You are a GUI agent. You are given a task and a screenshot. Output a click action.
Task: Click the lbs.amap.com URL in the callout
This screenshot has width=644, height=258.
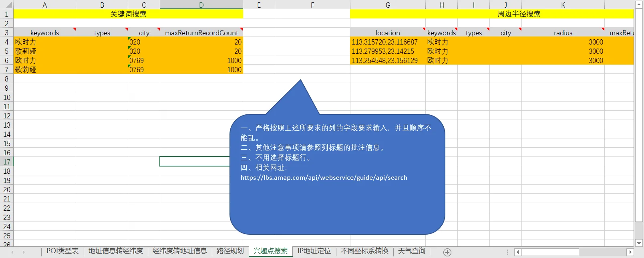tap(324, 177)
